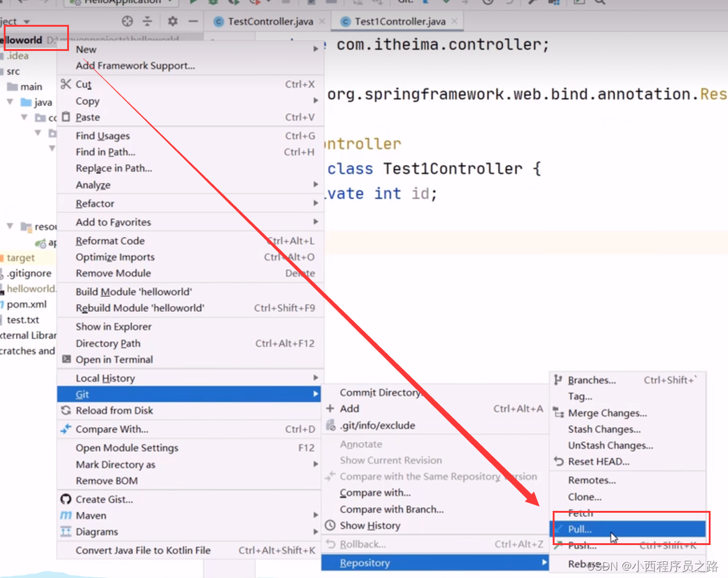Screen dimensions: 728x578
Task: Select test.txt in project tree
Action: coord(23,319)
